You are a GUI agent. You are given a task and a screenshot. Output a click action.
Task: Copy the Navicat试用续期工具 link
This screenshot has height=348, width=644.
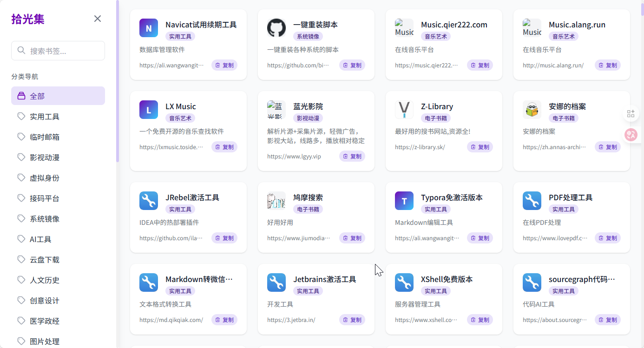[224, 65]
